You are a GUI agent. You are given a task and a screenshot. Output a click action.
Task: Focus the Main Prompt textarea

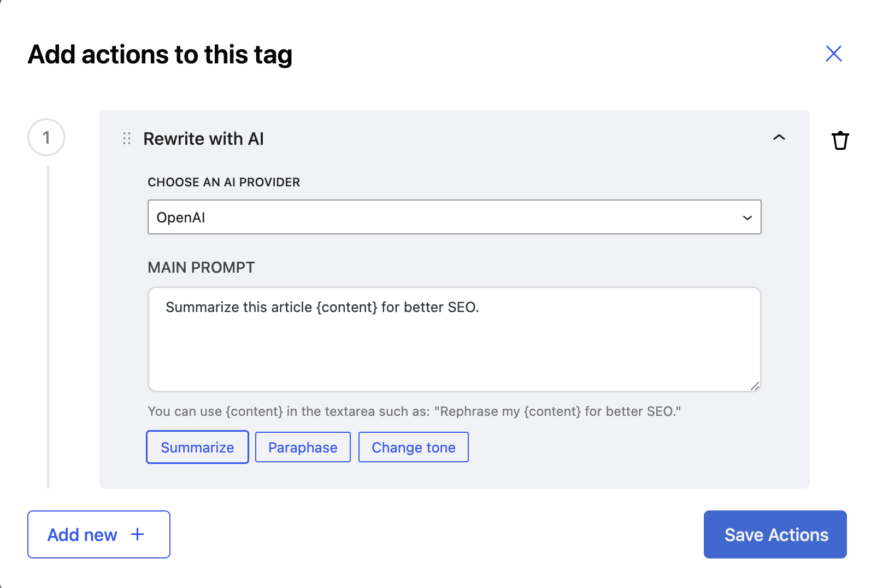point(454,339)
